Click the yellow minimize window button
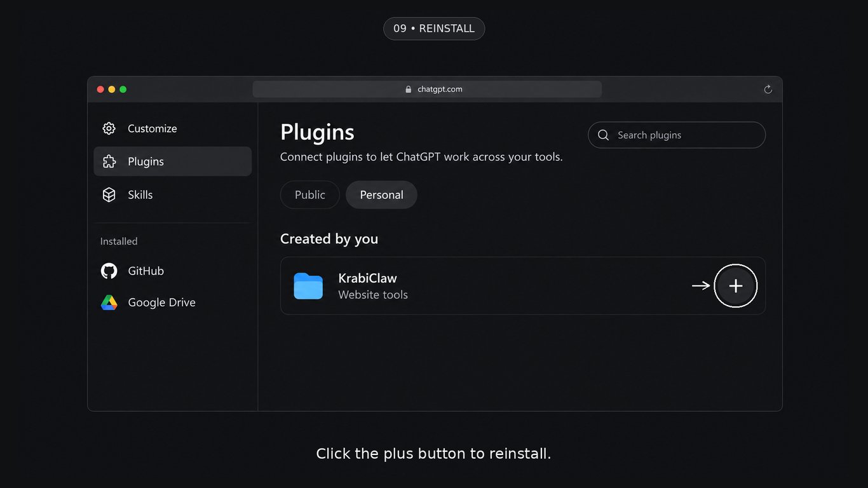The image size is (868, 488). 112,90
